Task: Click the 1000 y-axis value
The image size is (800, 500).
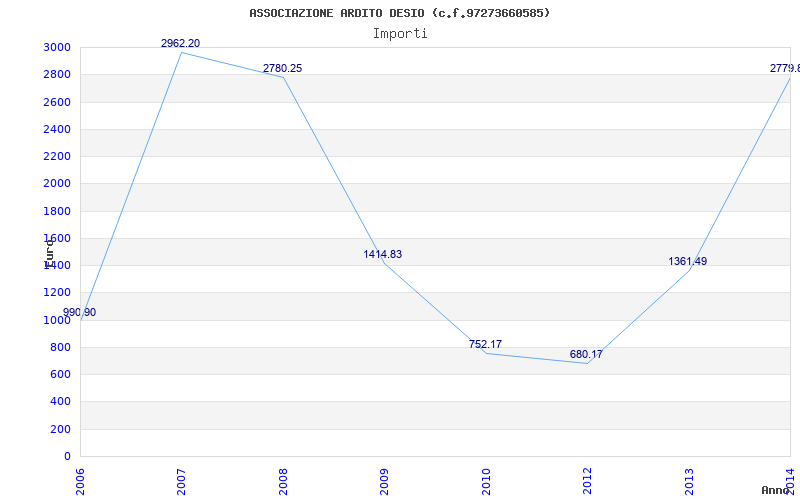Action: 57,320
